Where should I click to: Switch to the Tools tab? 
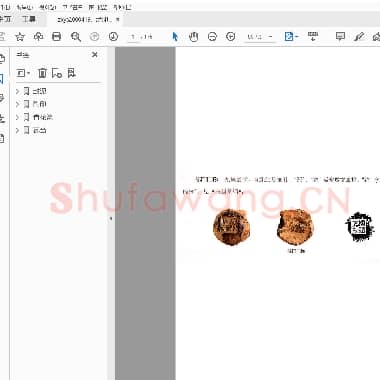[28, 19]
